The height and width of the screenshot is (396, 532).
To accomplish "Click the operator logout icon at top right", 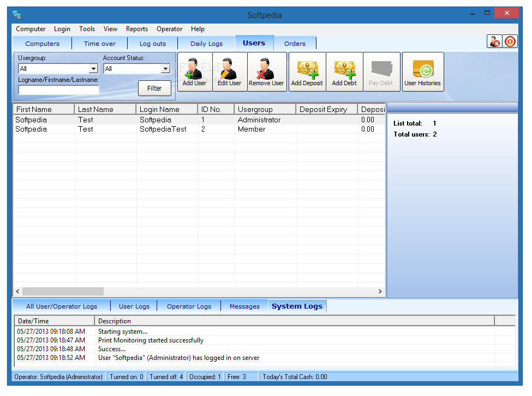I will [495, 42].
